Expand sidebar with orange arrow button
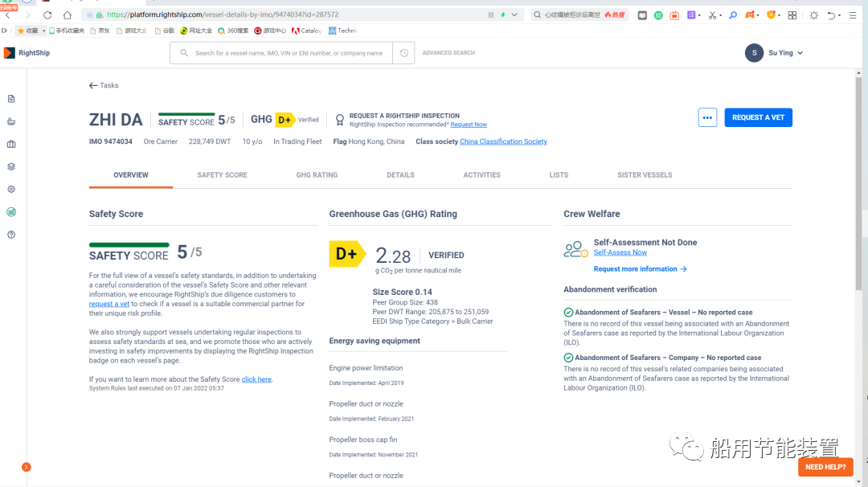 [x=26, y=467]
